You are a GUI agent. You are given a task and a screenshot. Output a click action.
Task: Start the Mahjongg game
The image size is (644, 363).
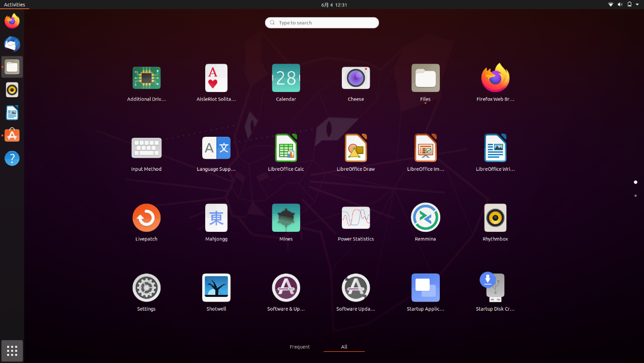tap(216, 218)
